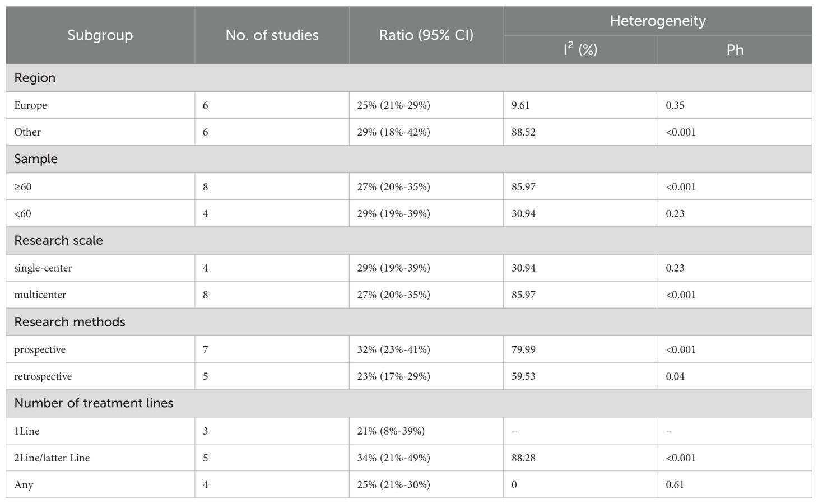The image size is (818, 504).
Task: Click the multicenter row label
Action: [x=40, y=295]
